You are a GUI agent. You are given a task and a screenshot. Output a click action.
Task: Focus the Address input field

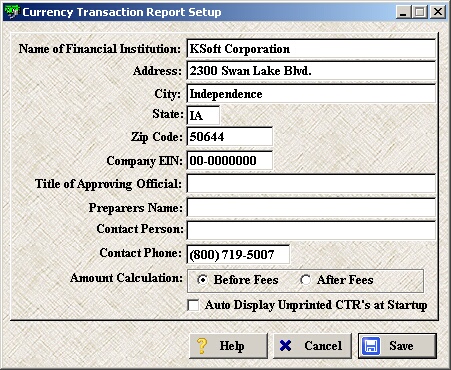coord(311,70)
